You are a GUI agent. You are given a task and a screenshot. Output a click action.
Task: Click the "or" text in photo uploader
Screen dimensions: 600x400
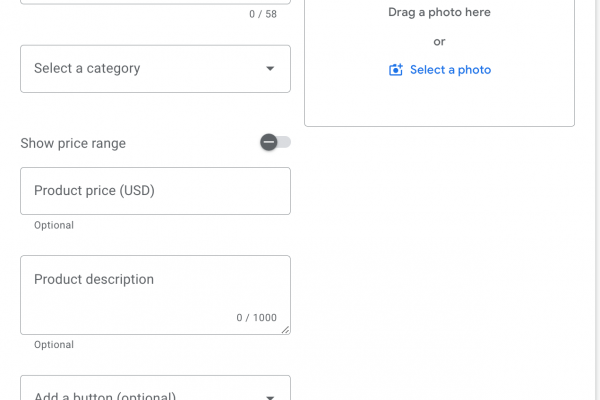[439, 42]
